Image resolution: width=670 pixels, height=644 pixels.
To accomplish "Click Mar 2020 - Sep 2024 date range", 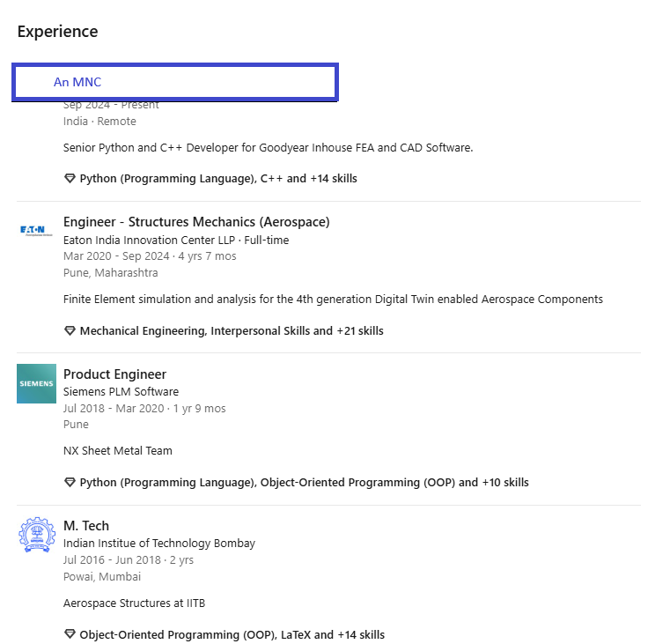I will pyautogui.click(x=116, y=256).
